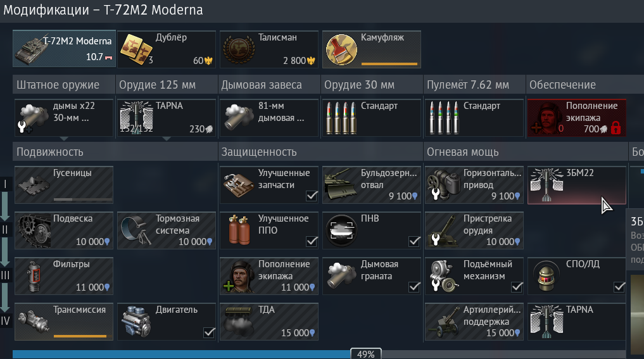The height and width of the screenshot is (359, 644).
Task: Click the 49% research progress bar
Action: tap(319, 355)
